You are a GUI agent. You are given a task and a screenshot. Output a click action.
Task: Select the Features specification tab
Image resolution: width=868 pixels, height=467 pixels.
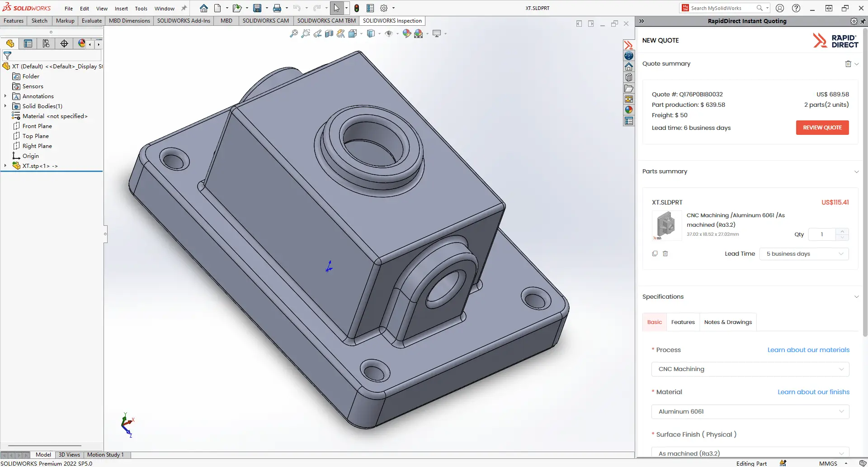[683, 322]
